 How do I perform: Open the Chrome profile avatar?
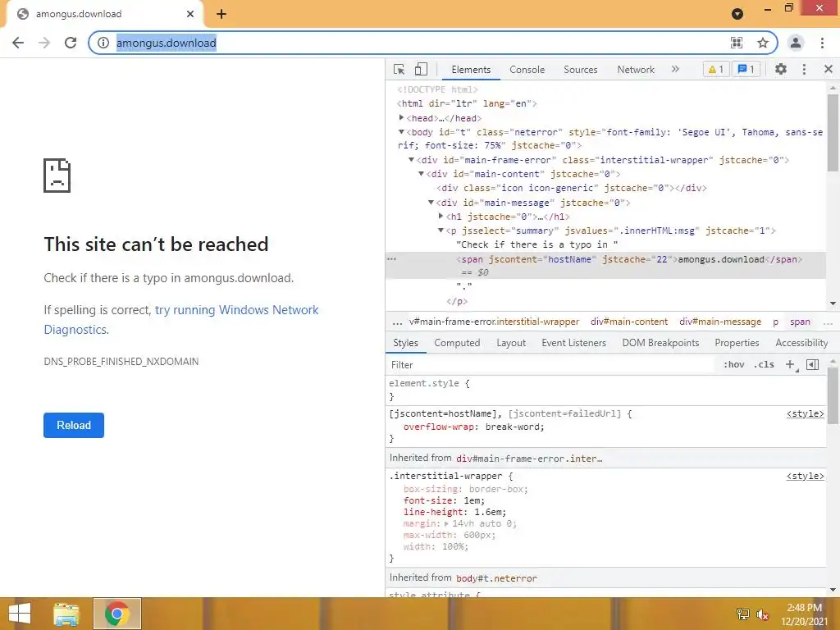tap(796, 43)
